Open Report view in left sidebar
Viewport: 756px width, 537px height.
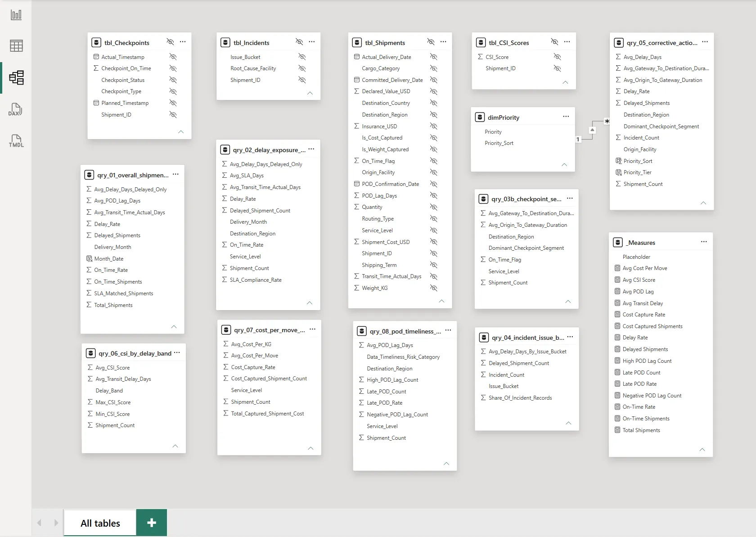(x=16, y=15)
